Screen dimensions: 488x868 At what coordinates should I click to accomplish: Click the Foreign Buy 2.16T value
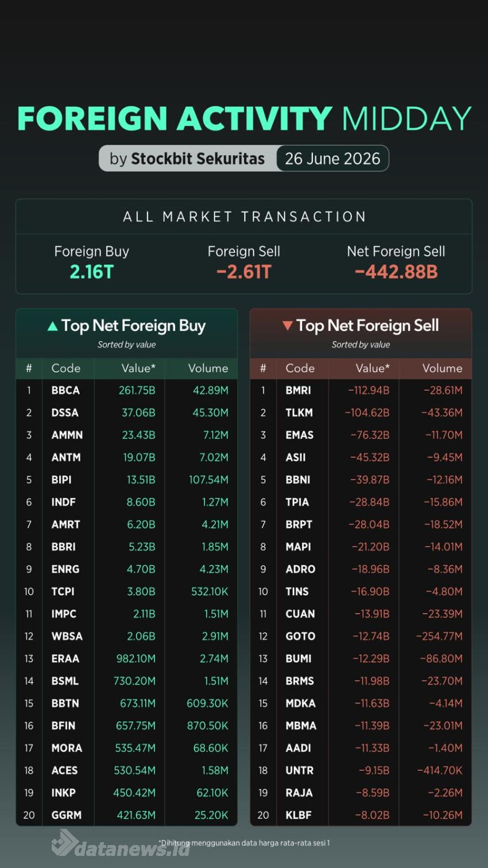click(x=92, y=271)
